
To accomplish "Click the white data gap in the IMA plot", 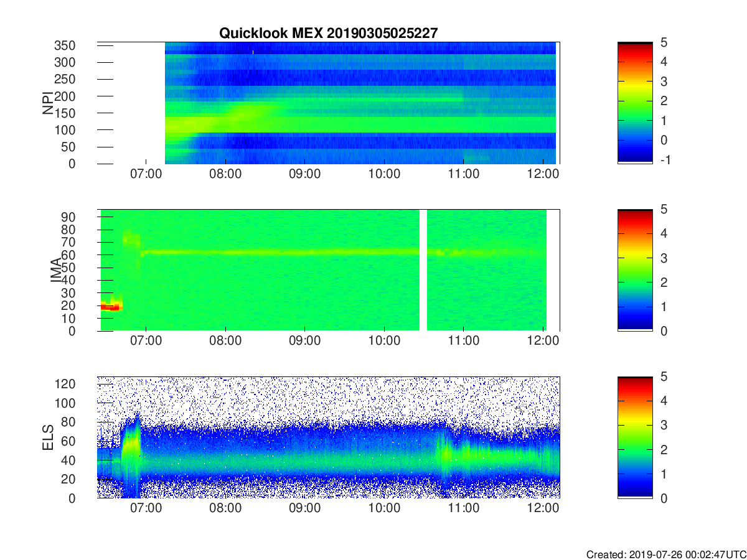I will click(423, 270).
